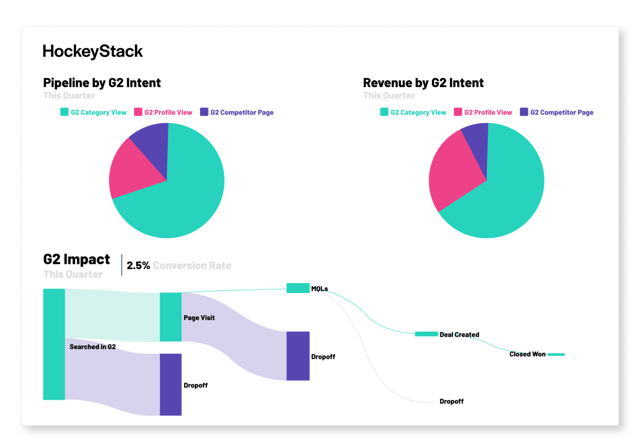Toggle G2 Profile View in Pipeline legend
This screenshot has width=640, height=445.
tap(163, 112)
